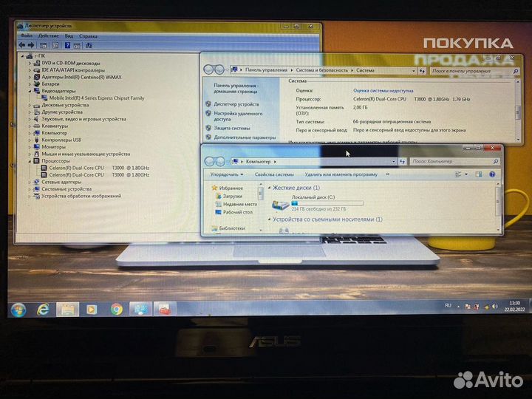Go back using Device Manager toolbar back arrow
The height and width of the screenshot is (399, 532).
22,45
